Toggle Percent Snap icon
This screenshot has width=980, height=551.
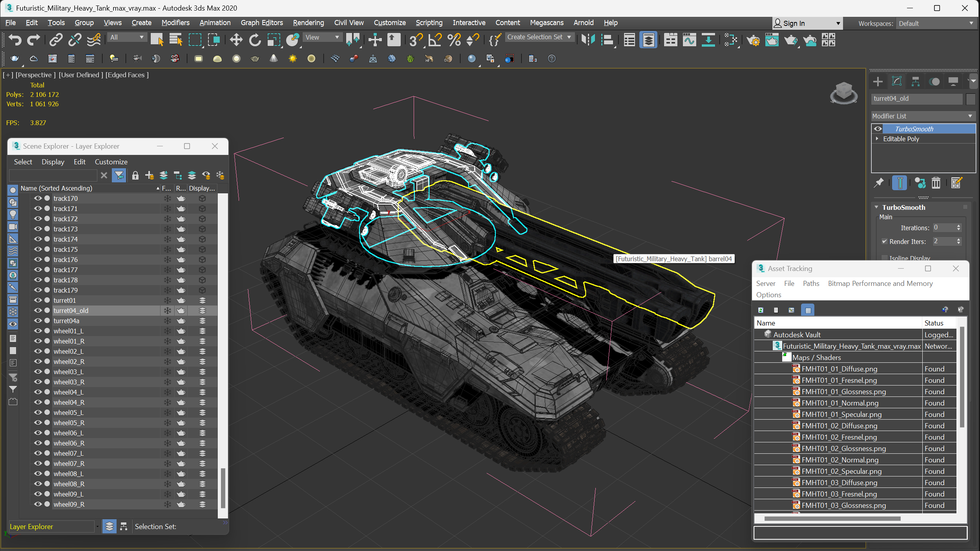tap(454, 40)
